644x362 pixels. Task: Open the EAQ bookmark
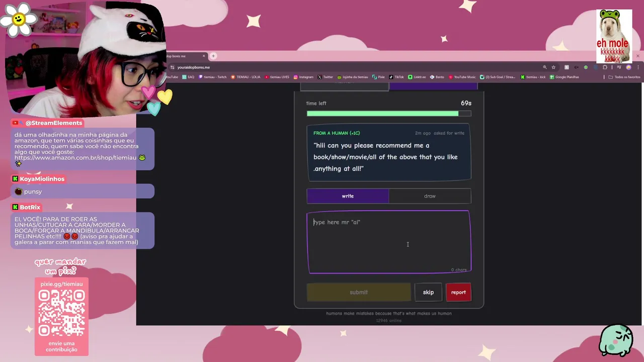point(188,77)
